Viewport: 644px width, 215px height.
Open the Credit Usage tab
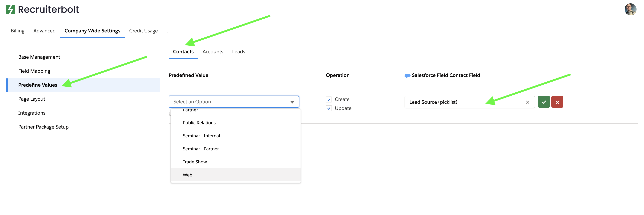click(143, 31)
